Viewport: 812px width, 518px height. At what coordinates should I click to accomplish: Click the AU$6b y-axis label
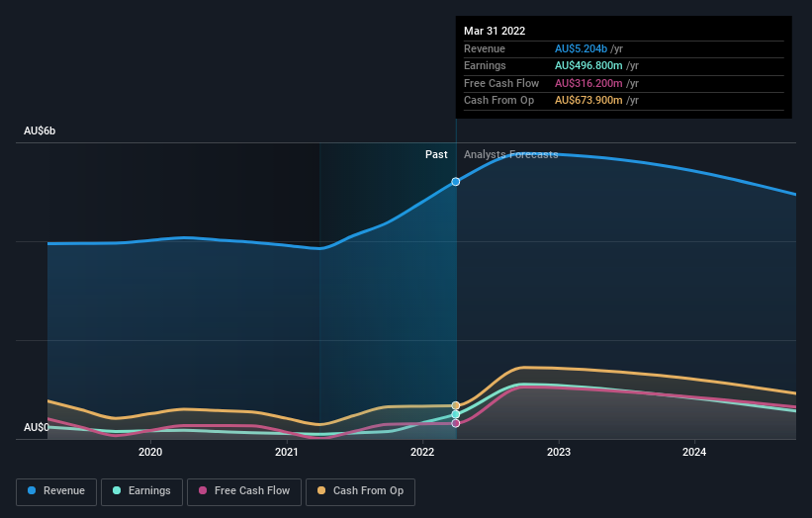(x=40, y=130)
